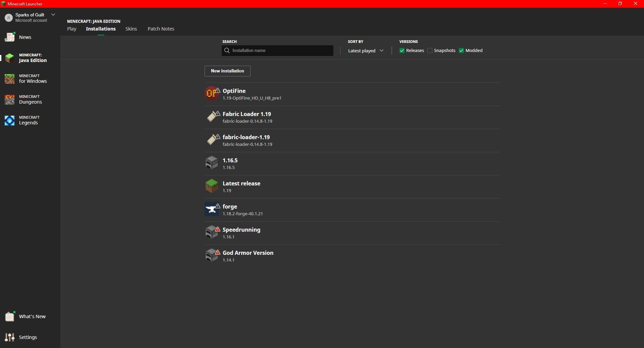Viewport: 644px width, 348px height.
Task: Click the New installation button
Action: pyautogui.click(x=227, y=71)
